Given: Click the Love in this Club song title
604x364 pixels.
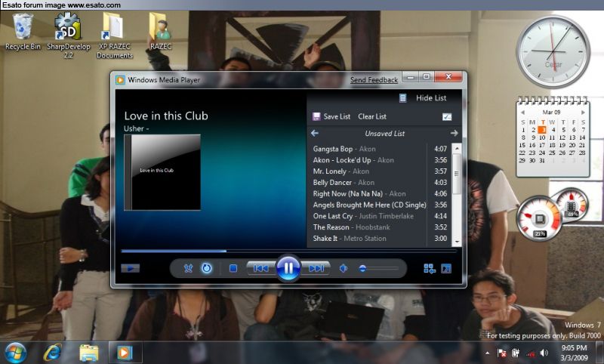Looking at the screenshot, I should click(x=166, y=116).
